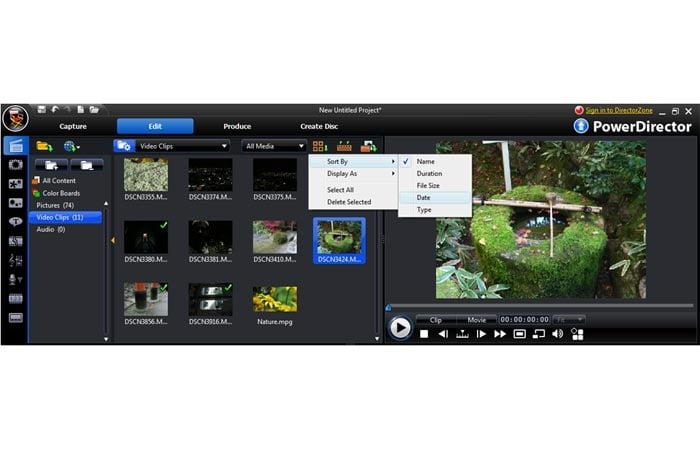
Task: Open the PiP Objects Room icon
Action: click(x=16, y=183)
